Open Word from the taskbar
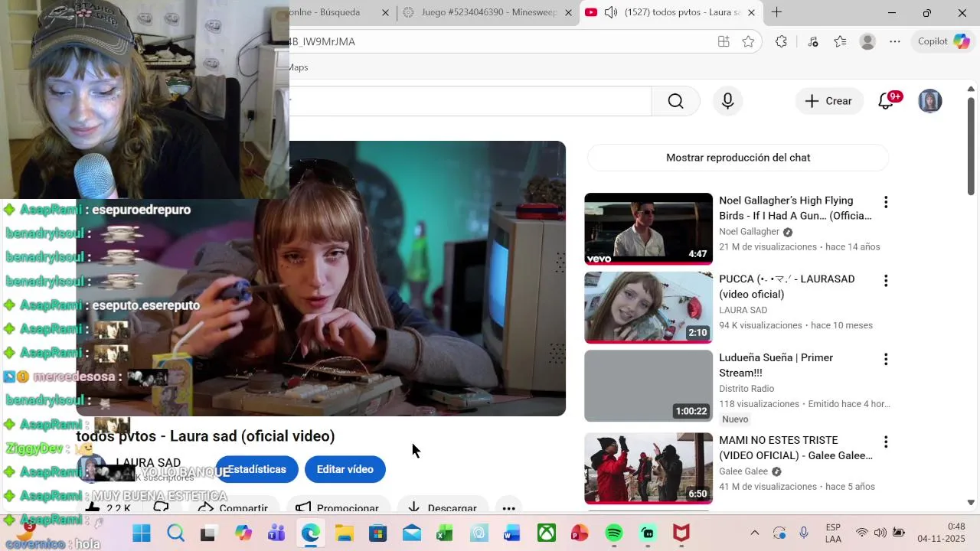The height and width of the screenshot is (551, 980). 512,533
